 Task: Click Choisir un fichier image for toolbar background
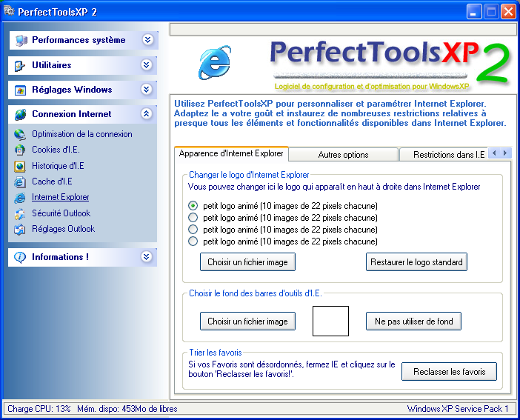coord(247,321)
